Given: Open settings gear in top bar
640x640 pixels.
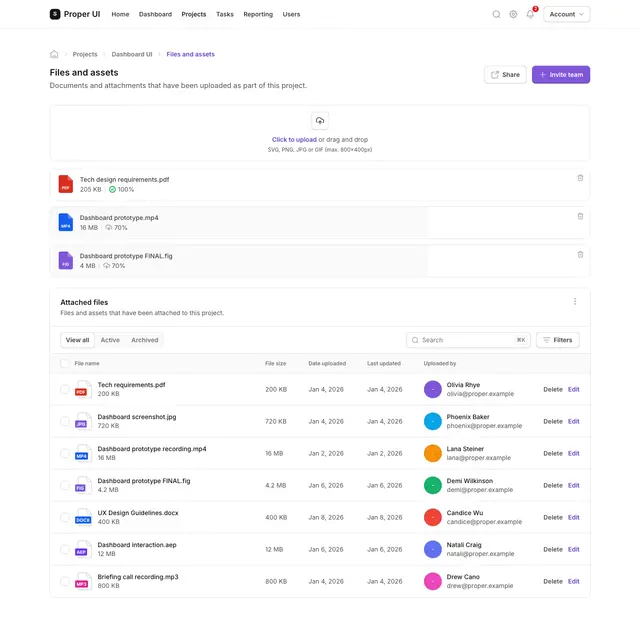Looking at the screenshot, I should [x=513, y=14].
